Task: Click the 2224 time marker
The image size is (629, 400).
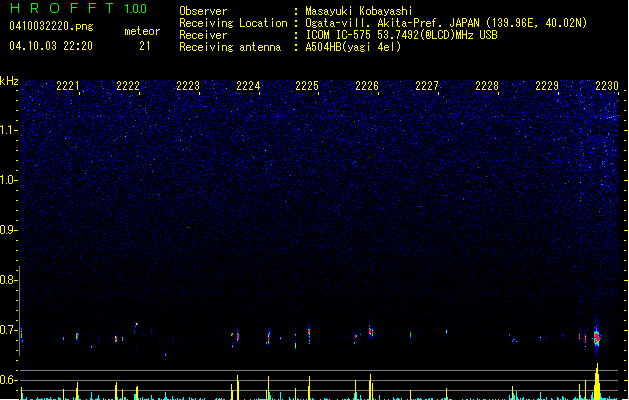Action: pos(248,86)
